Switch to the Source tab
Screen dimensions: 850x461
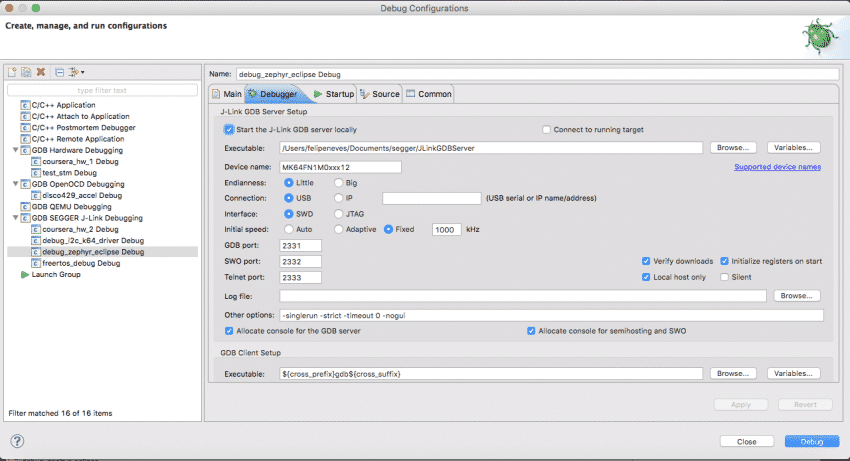[379, 94]
